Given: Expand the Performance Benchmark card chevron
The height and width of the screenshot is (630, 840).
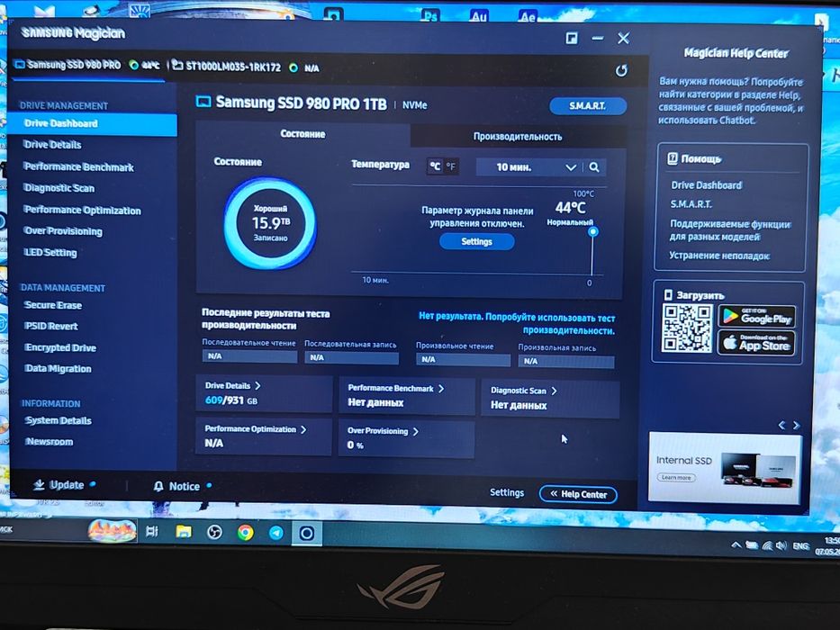Looking at the screenshot, I should 441,389.
